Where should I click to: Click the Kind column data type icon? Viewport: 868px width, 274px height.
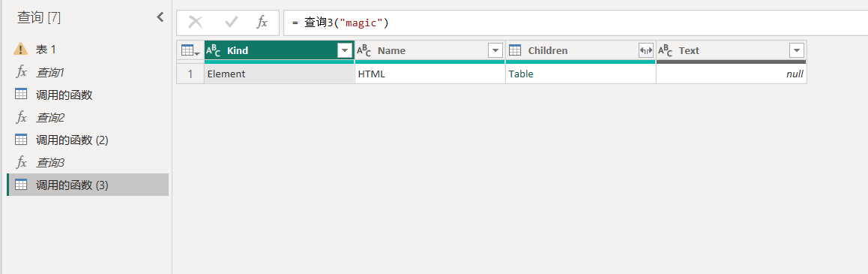click(x=213, y=50)
